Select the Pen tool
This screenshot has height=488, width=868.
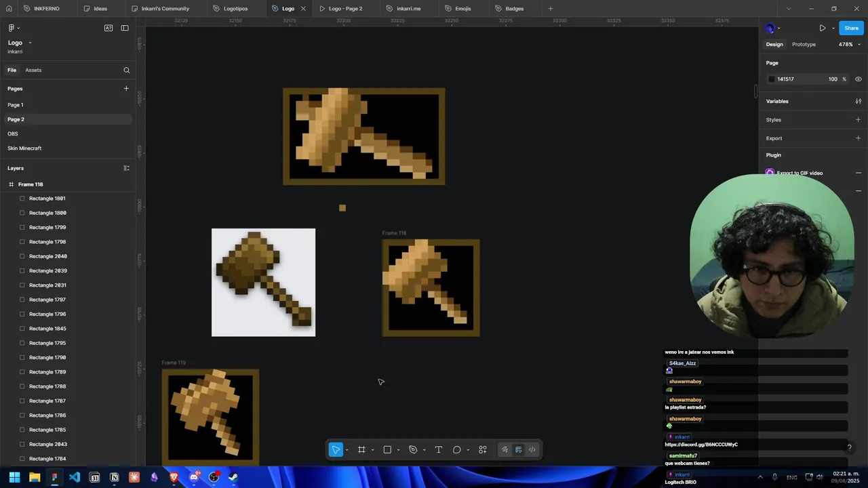(413, 449)
